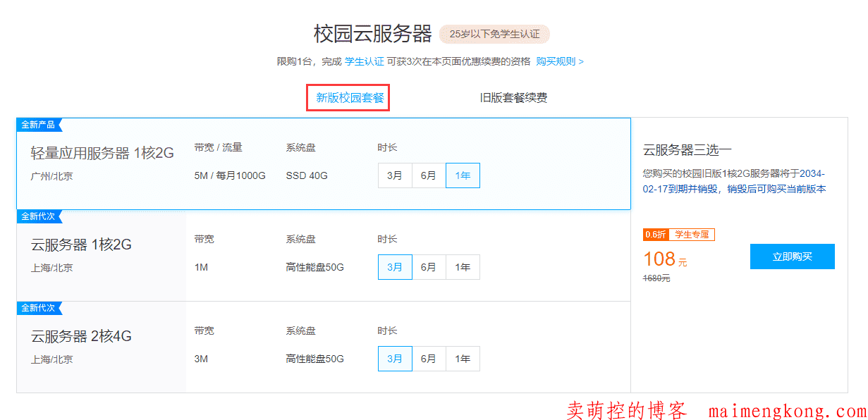Choose 1年 duration for 云服务器 1核2G
The width and height of the screenshot is (868, 420).
[463, 267]
